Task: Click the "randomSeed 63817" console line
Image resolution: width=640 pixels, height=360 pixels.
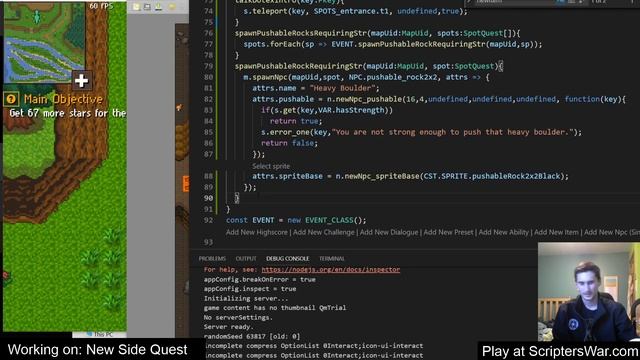Action: tap(252, 337)
